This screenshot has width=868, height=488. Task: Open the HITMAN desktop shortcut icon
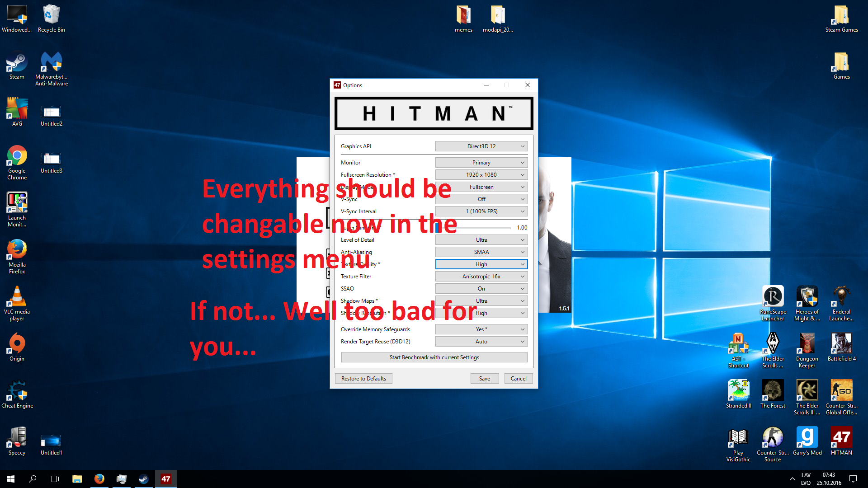pos(841,438)
